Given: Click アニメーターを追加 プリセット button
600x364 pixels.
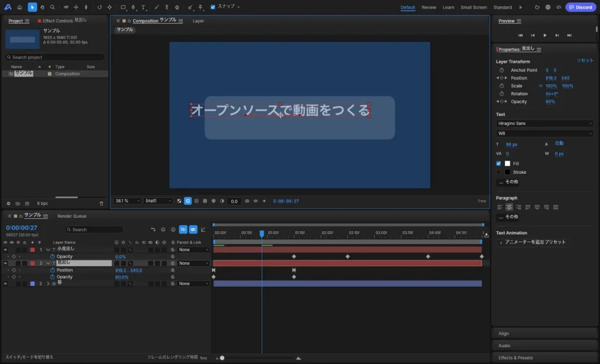Looking at the screenshot, I should (x=533, y=242).
